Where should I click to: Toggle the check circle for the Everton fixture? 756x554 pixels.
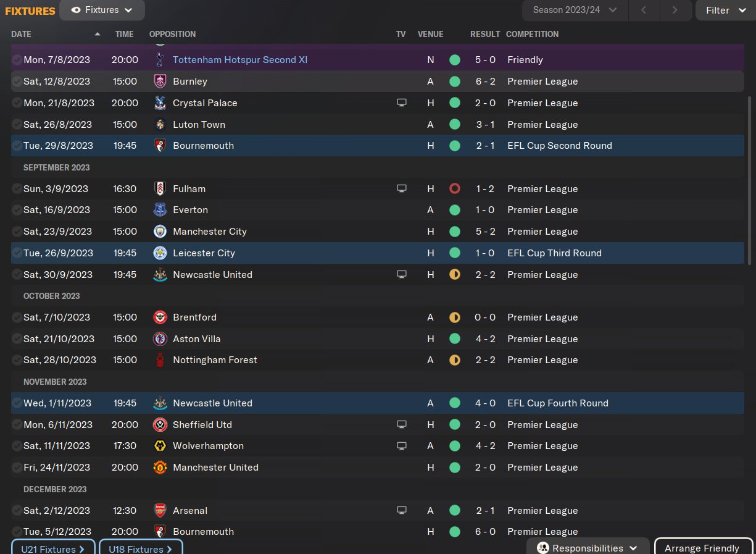pyautogui.click(x=17, y=210)
